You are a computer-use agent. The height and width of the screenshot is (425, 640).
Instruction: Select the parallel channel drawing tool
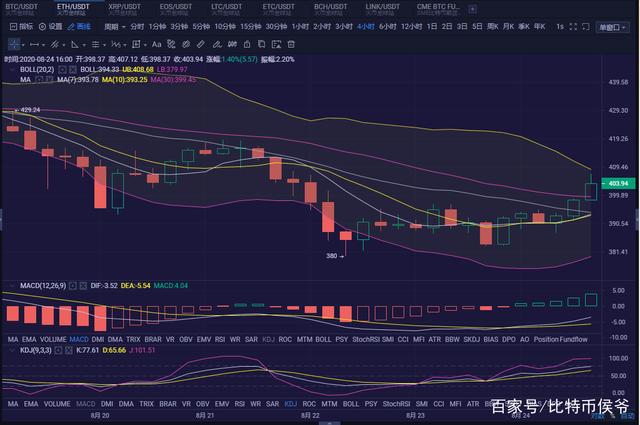tap(55, 45)
